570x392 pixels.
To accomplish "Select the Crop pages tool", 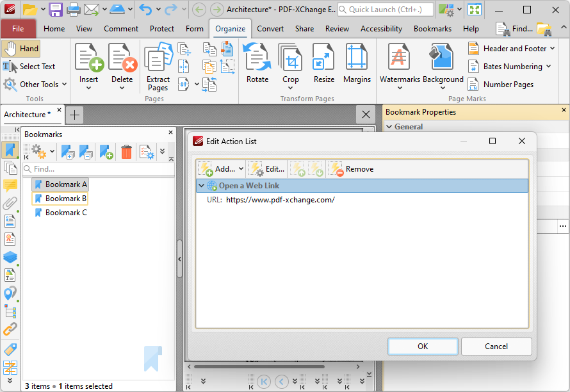I will pos(291,58).
